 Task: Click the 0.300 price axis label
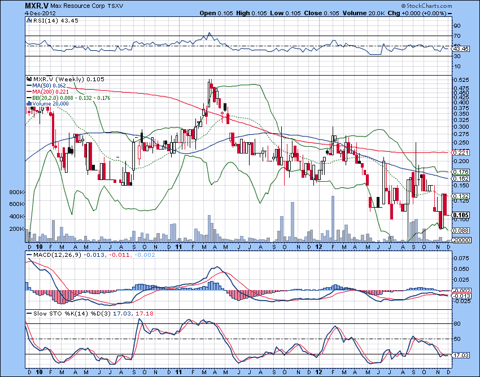462,127
